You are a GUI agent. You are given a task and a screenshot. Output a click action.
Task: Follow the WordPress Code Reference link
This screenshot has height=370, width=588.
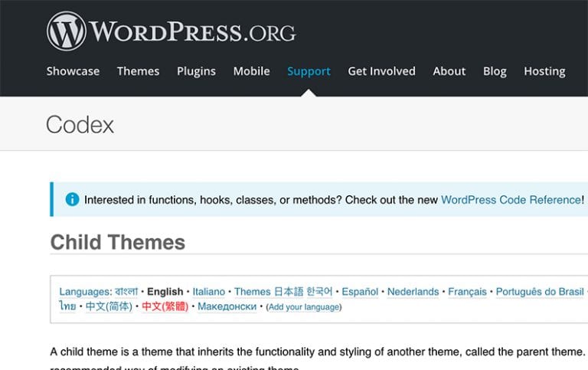click(x=512, y=200)
